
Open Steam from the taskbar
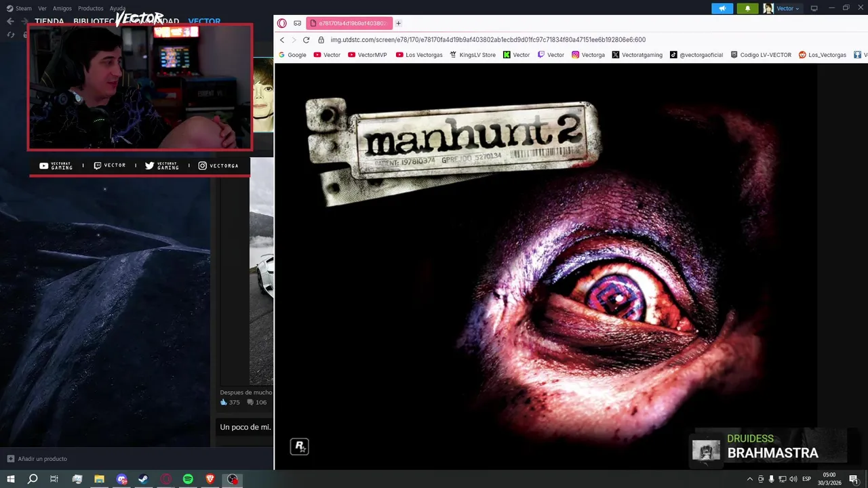point(144,479)
